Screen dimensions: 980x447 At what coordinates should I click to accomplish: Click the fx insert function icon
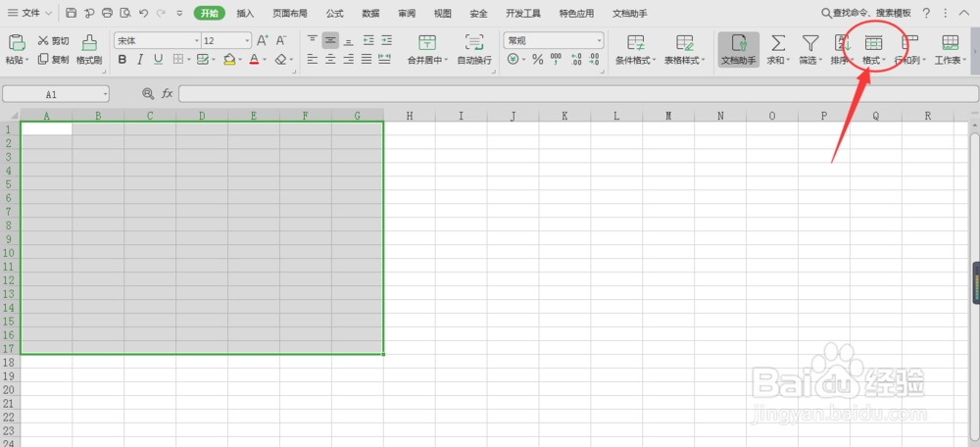(167, 94)
